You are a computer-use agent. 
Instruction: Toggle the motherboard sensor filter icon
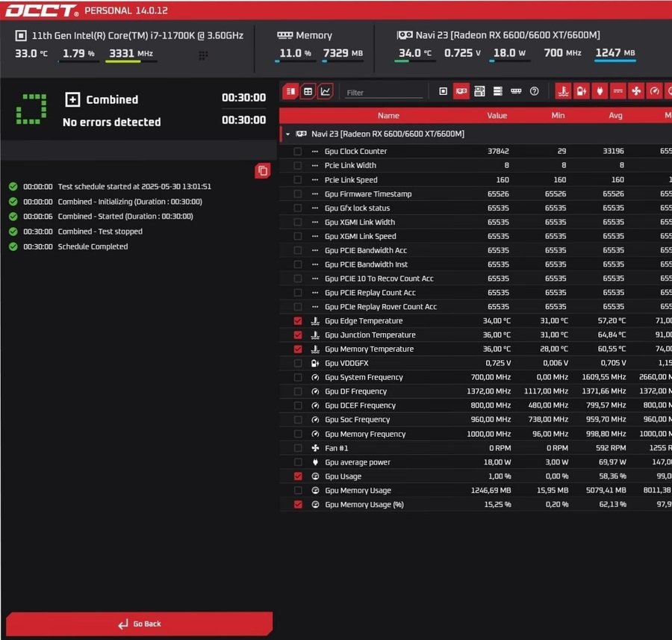click(x=479, y=91)
